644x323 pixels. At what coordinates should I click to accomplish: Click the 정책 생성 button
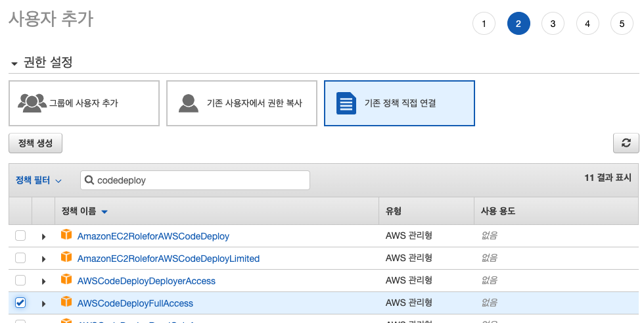[35, 143]
